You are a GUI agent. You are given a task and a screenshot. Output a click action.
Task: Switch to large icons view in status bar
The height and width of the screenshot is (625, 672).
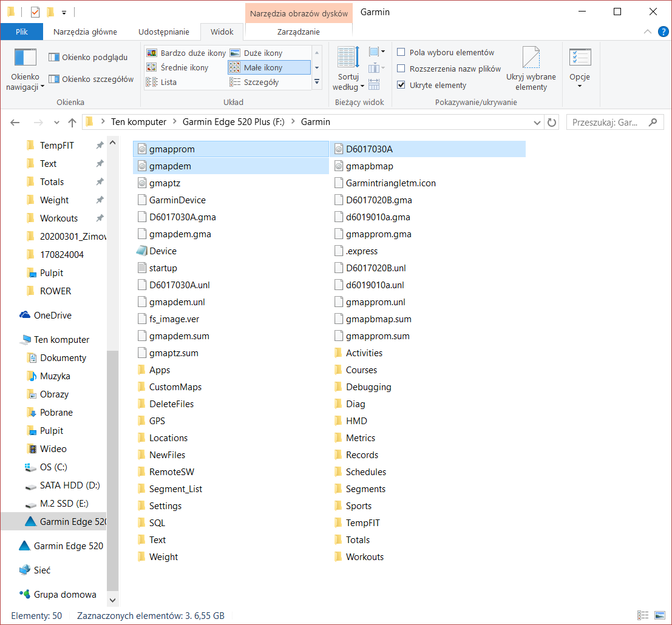click(x=660, y=615)
